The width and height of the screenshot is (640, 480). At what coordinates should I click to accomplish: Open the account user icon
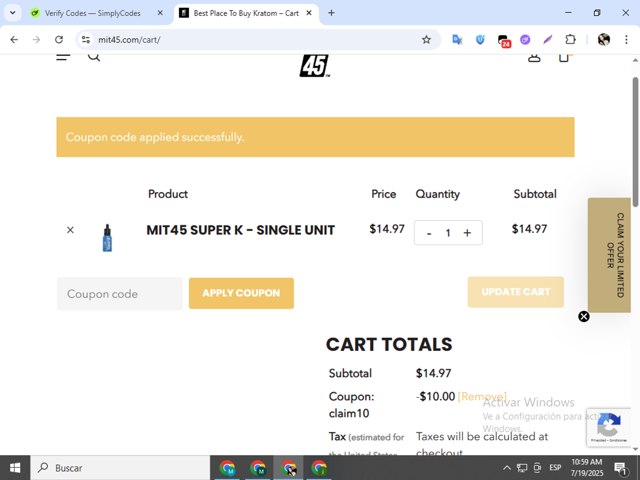(534, 58)
